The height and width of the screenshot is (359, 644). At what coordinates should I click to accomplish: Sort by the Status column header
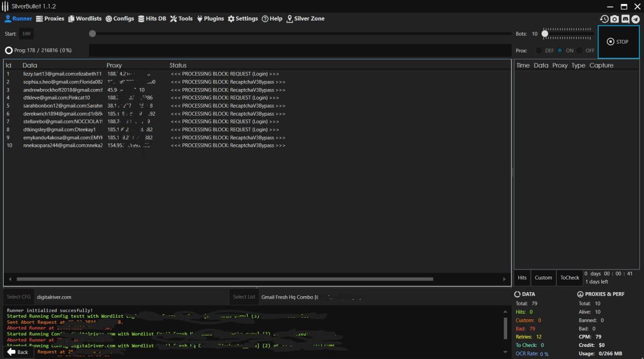tap(178, 65)
